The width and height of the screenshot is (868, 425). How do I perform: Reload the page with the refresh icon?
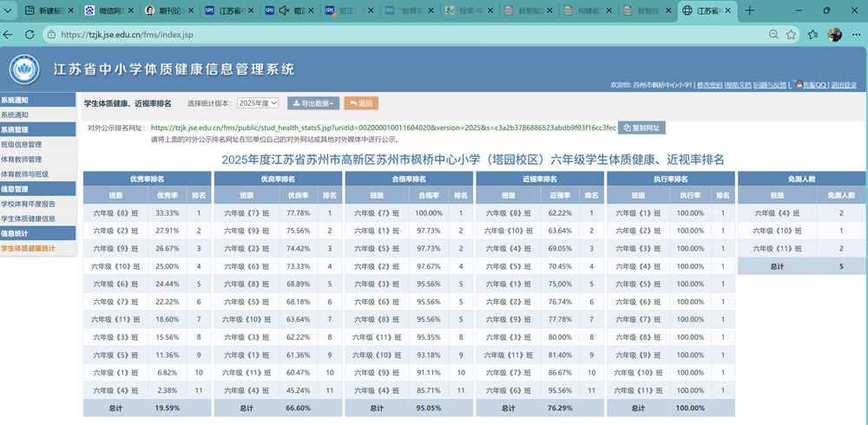(x=30, y=35)
